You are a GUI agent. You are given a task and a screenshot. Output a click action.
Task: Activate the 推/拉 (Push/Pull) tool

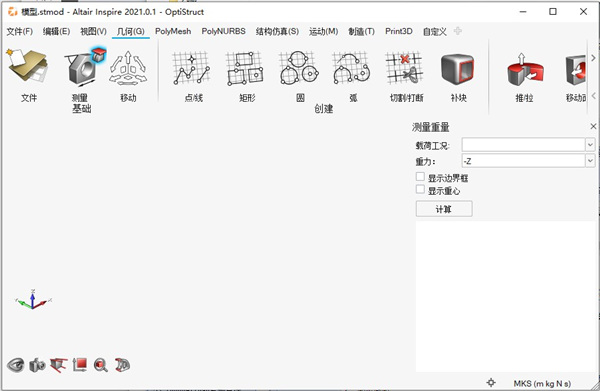point(524,70)
